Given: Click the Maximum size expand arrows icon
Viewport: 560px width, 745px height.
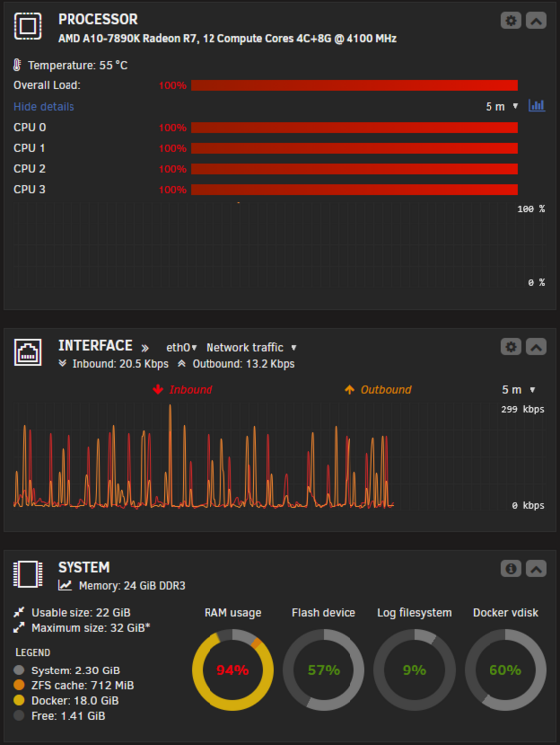Looking at the screenshot, I should (x=19, y=628).
